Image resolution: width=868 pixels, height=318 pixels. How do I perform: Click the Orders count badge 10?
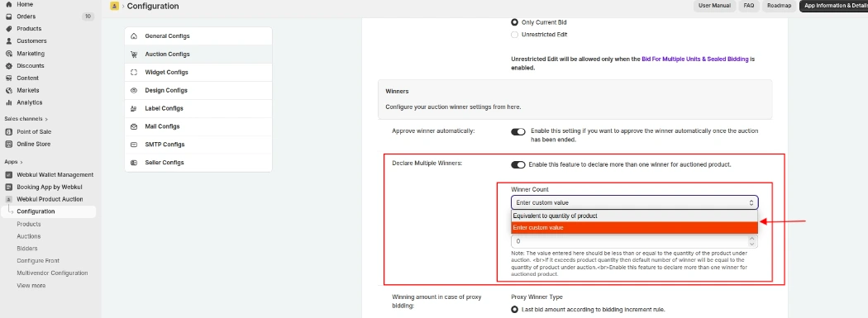[x=88, y=17]
